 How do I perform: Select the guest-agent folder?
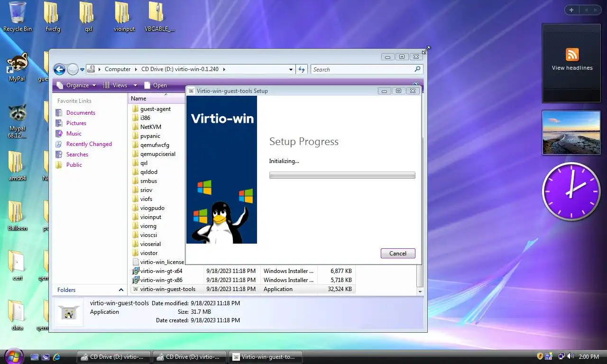point(151,109)
